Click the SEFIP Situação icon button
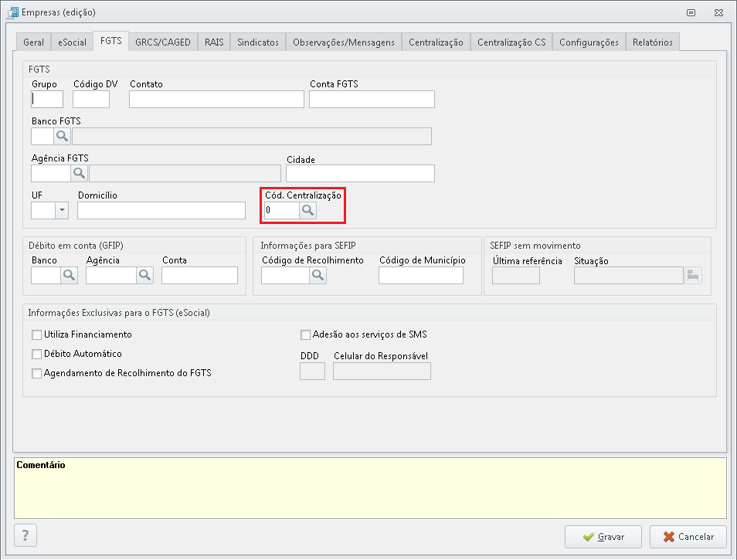 (693, 275)
